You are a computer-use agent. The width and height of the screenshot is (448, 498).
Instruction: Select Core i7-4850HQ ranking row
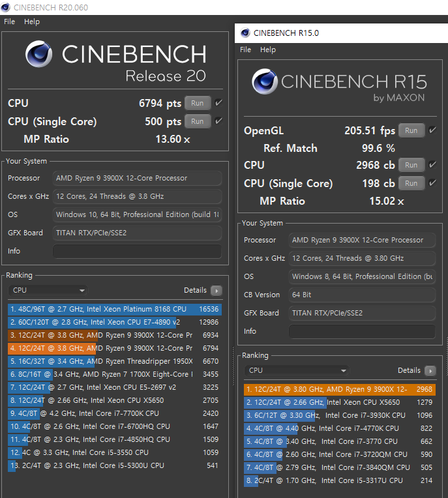115,439
